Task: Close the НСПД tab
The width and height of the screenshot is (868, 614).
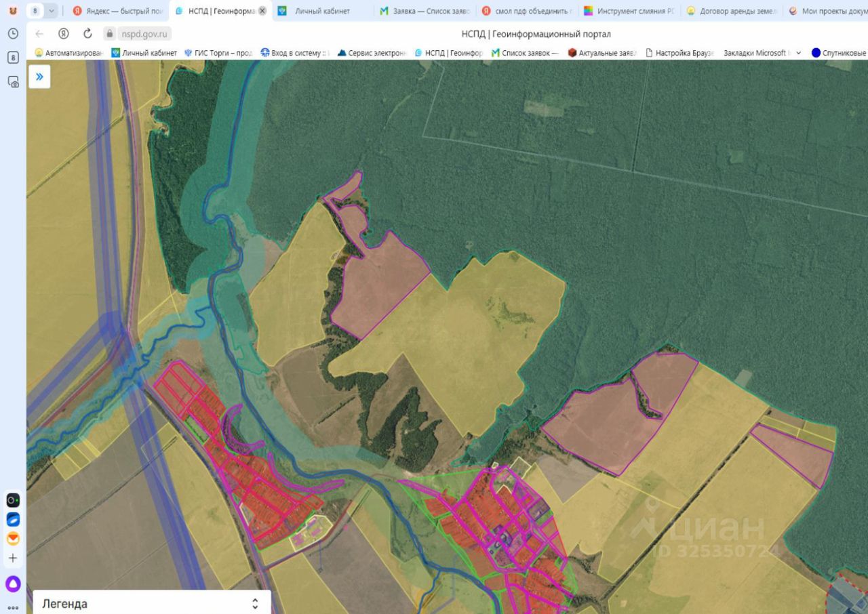Action: click(x=262, y=11)
